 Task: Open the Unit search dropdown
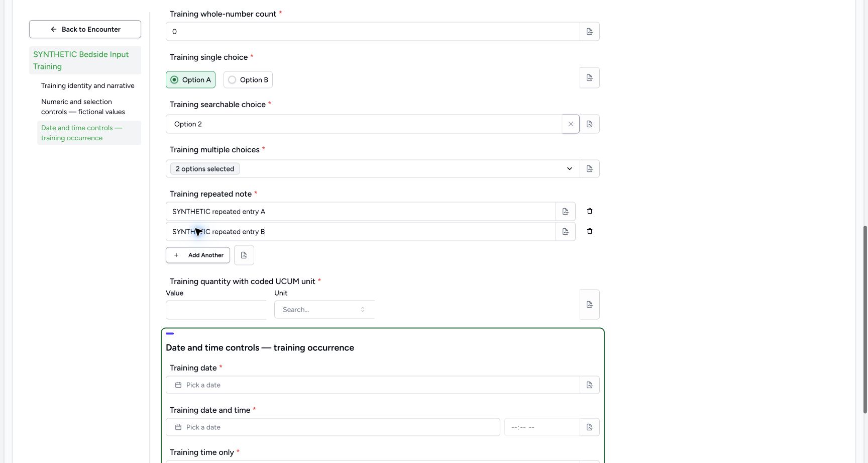pyautogui.click(x=324, y=310)
